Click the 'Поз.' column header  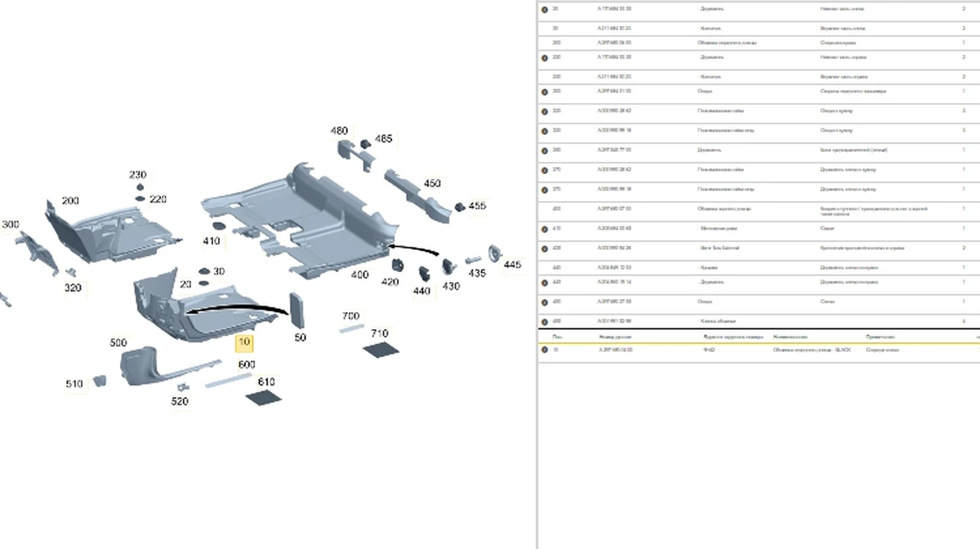point(557,336)
